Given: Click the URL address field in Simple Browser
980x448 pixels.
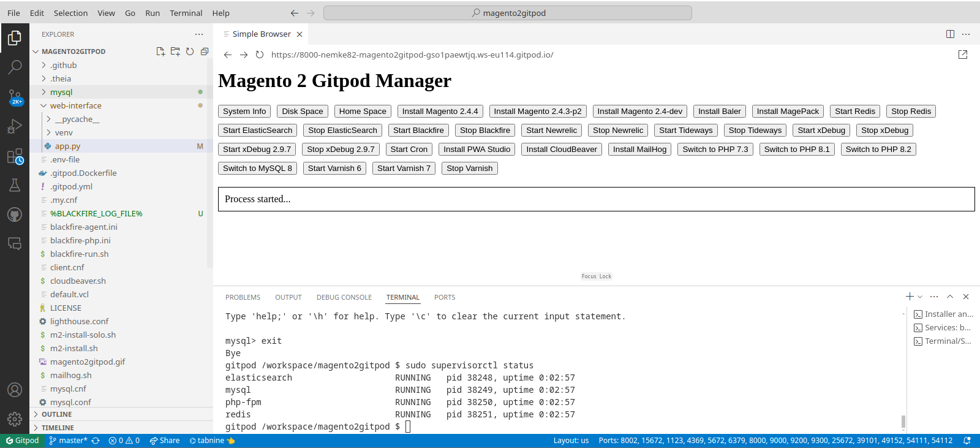Looking at the screenshot, I should tap(609, 55).
